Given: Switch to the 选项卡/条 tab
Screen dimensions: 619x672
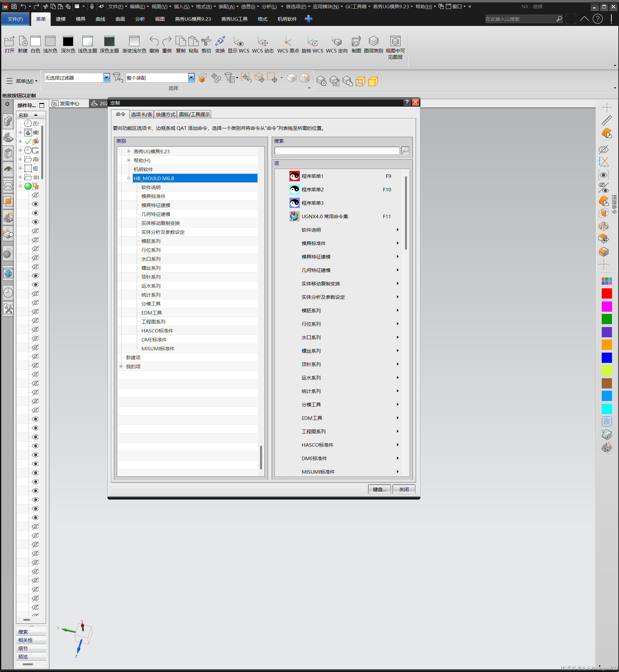Looking at the screenshot, I should (x=141, y=115).
